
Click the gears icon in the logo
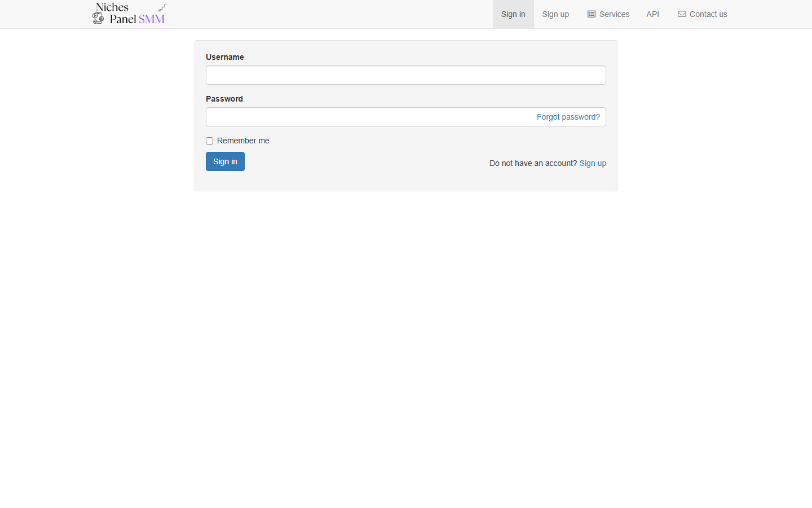pos(98,19)
